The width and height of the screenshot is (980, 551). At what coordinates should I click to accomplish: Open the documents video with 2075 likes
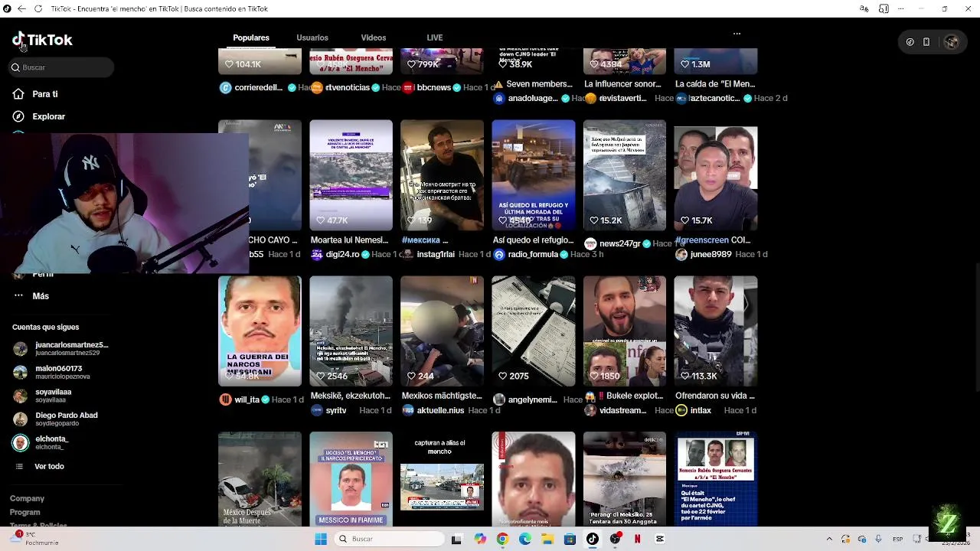pyautogui.click(x=533, y=331)
